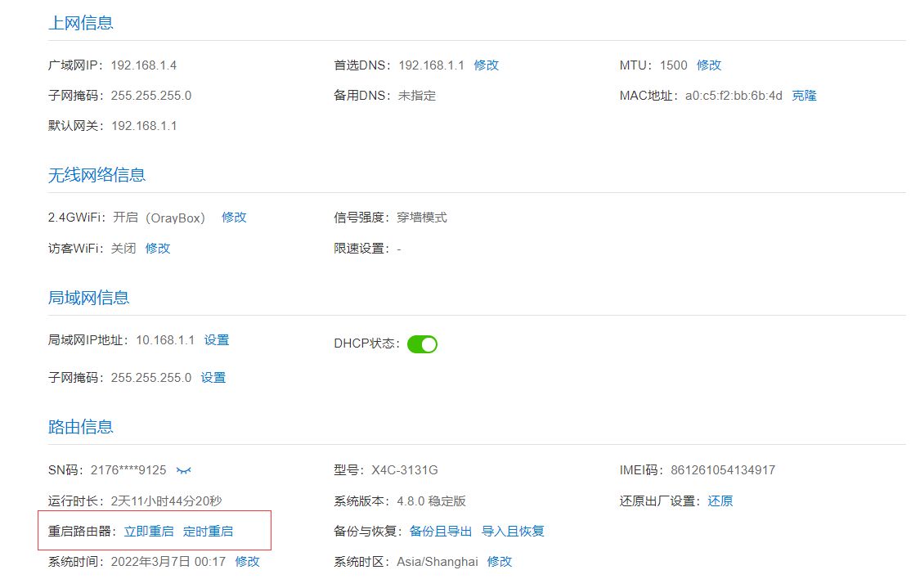Click the 局域网信息 section heading

click(x=88, y=298)
